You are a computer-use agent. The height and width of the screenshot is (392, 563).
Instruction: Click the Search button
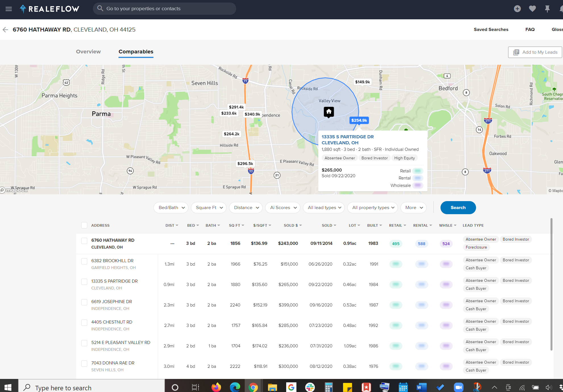click(458, 208)
